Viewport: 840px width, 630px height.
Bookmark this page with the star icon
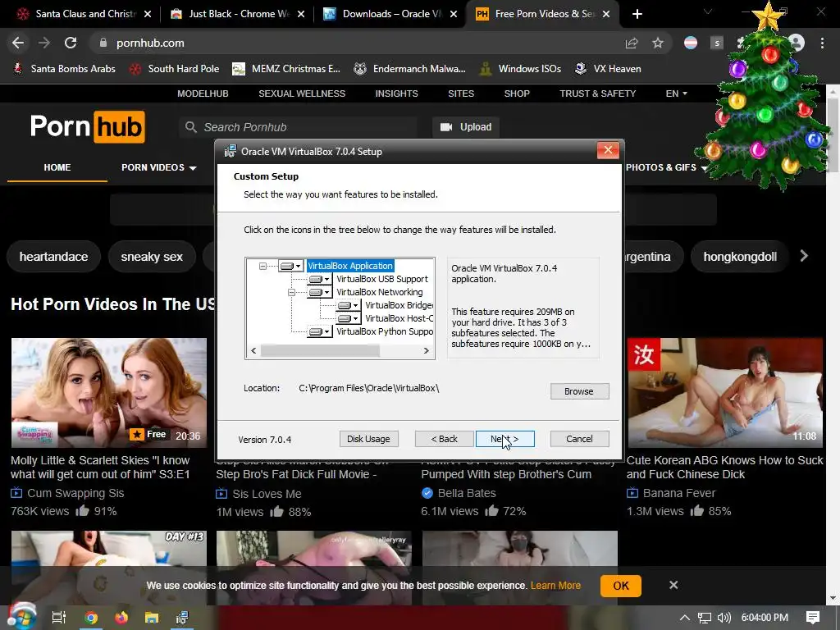tap(658, 43)
